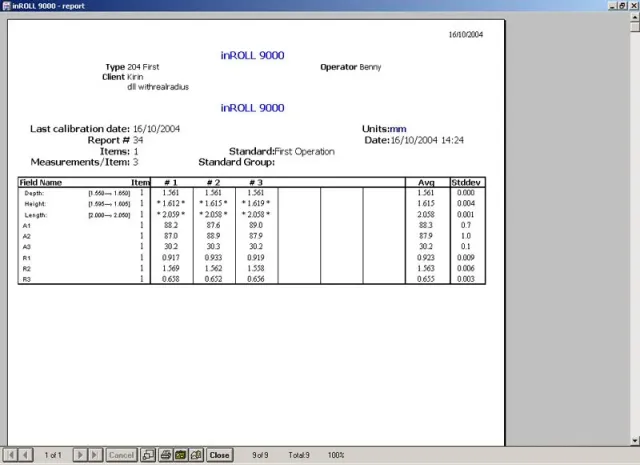Viewport: 640px width, 465px height.
Task: Click the vertical scrollbar down arrow
Action: (x=635, y=441)
